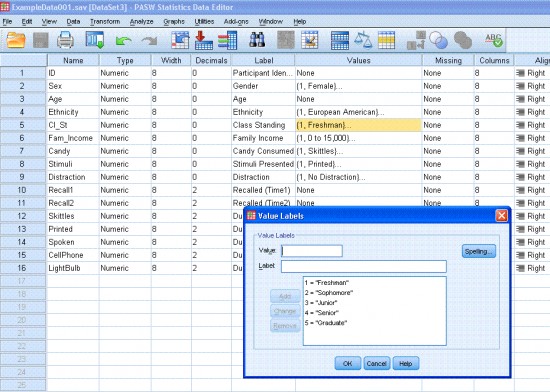550x392 pixels.
Task: Click the Print icon in toolbar
Action: [65, 40]
